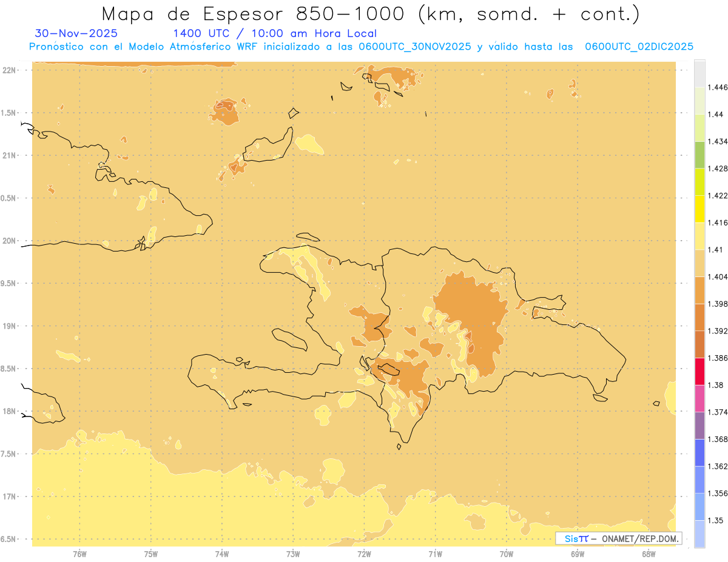Image resolution: width=728 pixels, height=562 pixels.
Task: Click the colorbar value "1.428"
Action: pos(718,169)
